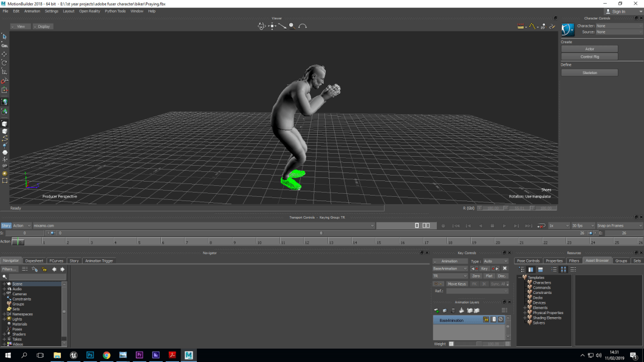644x362 pixels.
Task: Click the merge layers icon in Animation Layers
Action: tap(462, 310)
